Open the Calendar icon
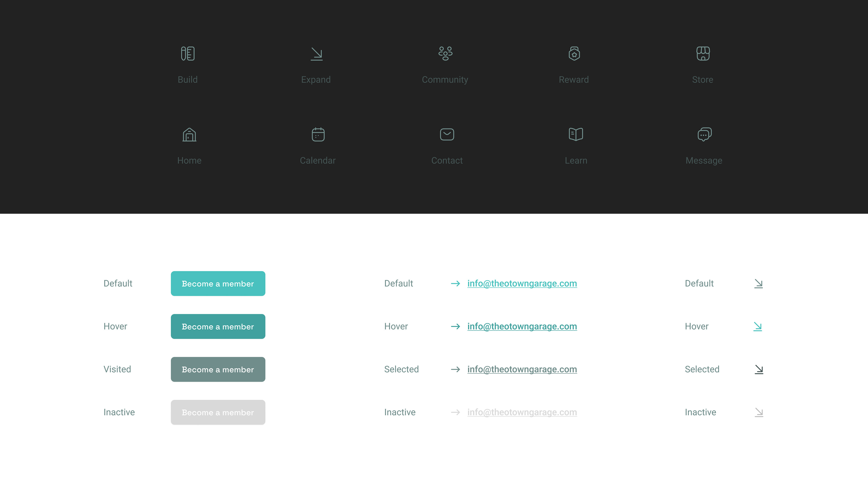 tap(318, 135)
